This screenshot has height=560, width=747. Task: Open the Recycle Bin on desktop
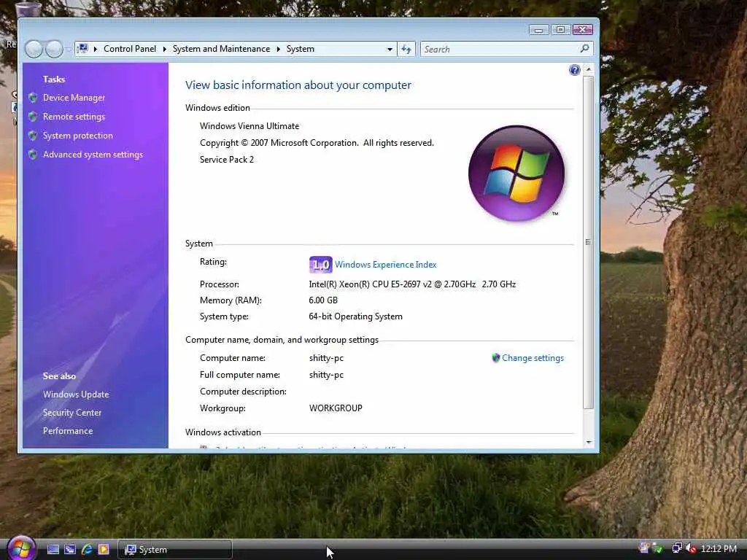[x=27, y=9]
